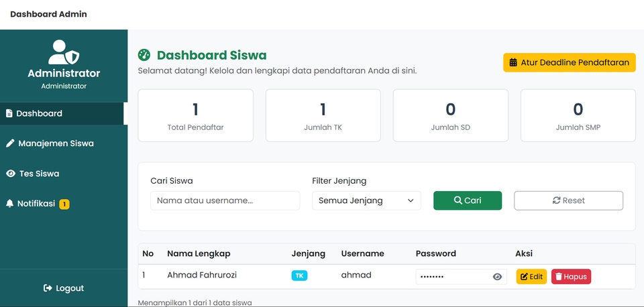This screenshot has height=307, width=644.
Task: Toggle password visibility for ahmad
Action: 497,277
